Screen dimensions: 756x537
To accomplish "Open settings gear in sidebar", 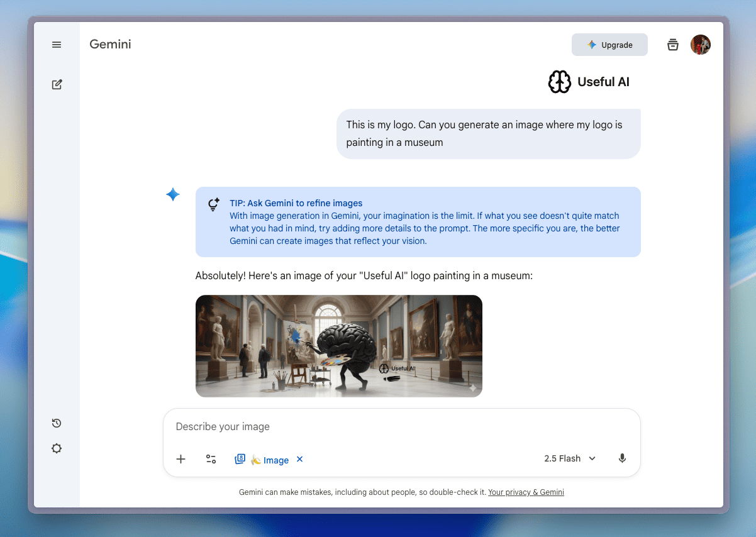I will [x=57, y=448].
